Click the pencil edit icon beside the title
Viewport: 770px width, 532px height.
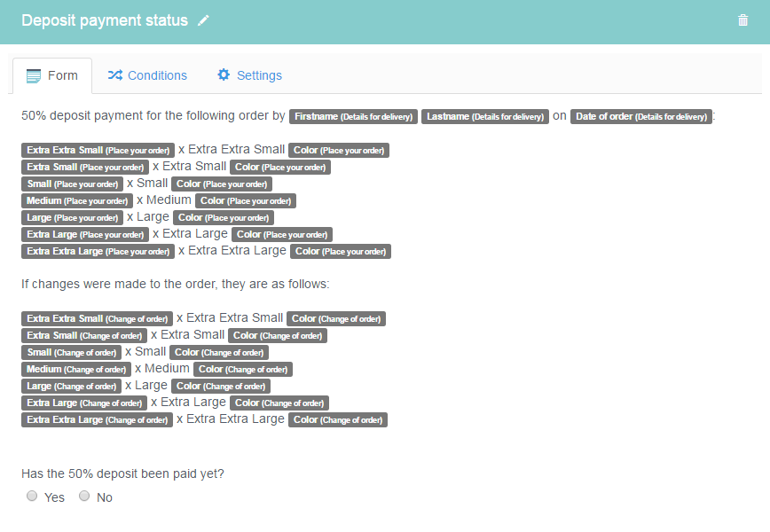203,20
